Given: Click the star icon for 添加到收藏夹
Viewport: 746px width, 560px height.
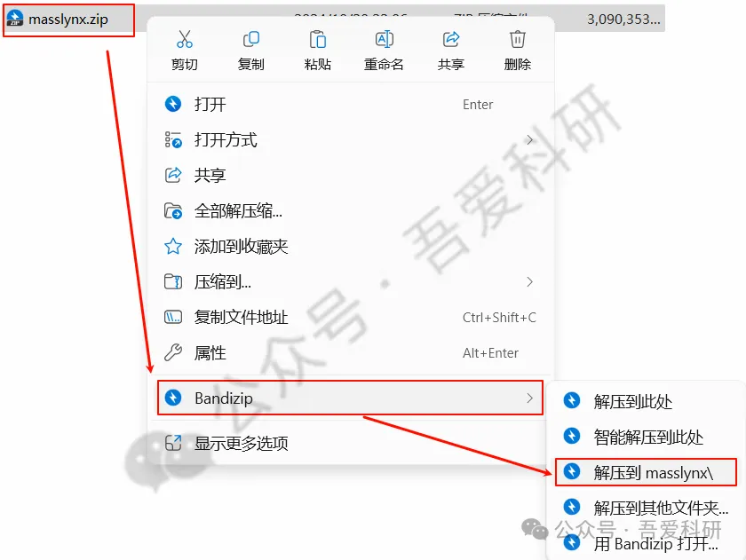Looking at the screenshot, I should 173,246.
